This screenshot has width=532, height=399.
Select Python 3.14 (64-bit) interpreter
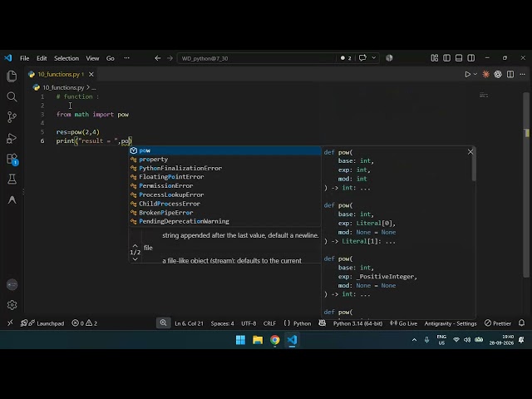coord(357,323)
